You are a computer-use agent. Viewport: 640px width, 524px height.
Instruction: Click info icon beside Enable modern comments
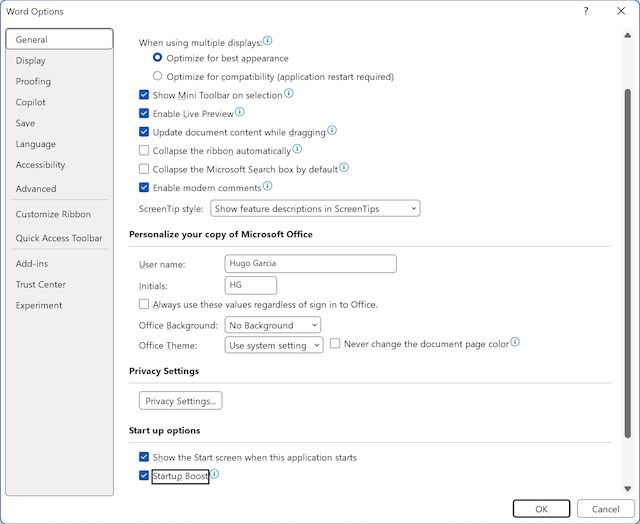click(267, 186)
